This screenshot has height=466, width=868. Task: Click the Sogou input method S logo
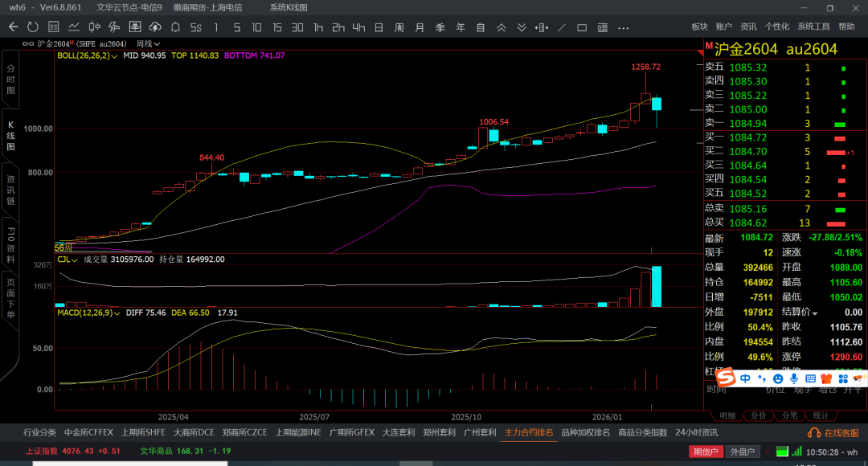(726, 378)
